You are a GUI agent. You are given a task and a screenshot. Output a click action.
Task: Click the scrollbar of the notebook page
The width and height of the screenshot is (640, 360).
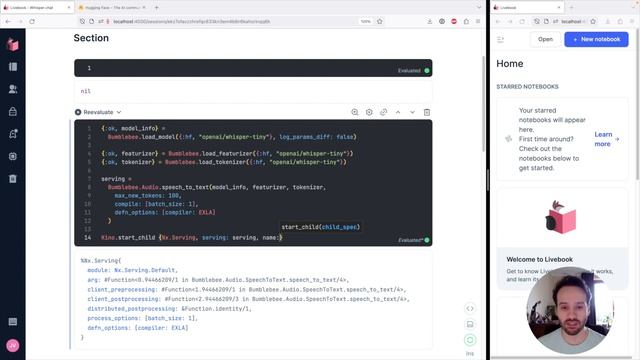click(x=484, y=104)
